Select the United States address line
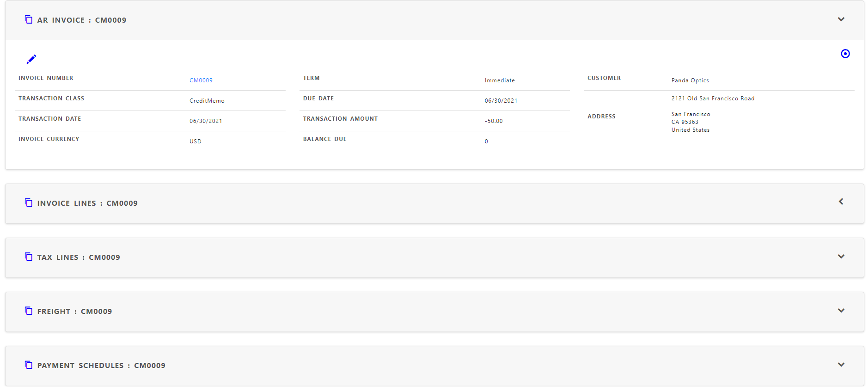Screen dimensions: 868x387 (x=691, y=130)
